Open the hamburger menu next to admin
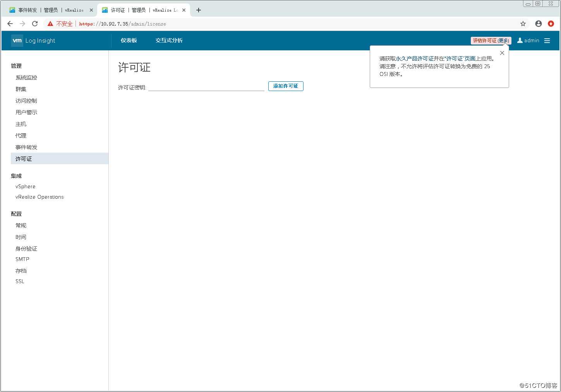The width and height of the screenshot is (561, 392). coord(547,41)
